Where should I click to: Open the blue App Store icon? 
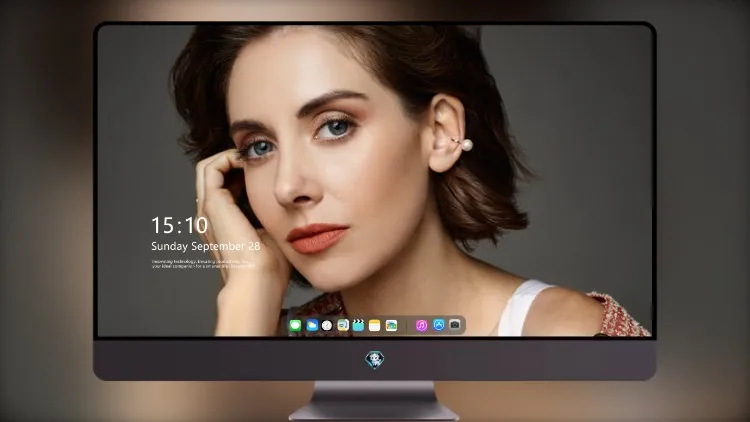[439, 325]
